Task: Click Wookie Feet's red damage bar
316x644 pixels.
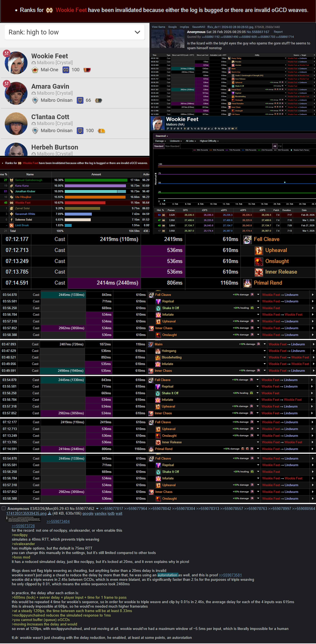Action: coord(85,203)
